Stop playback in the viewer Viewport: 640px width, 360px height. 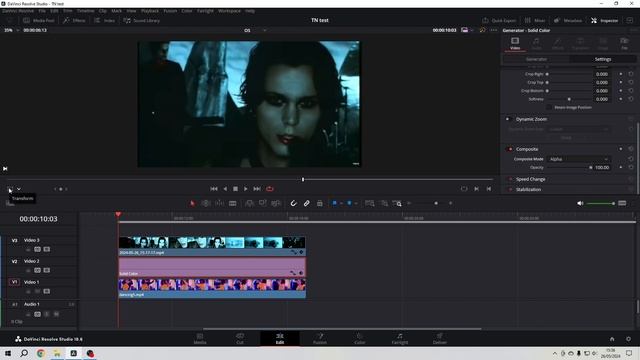click(x=236, y=189)
